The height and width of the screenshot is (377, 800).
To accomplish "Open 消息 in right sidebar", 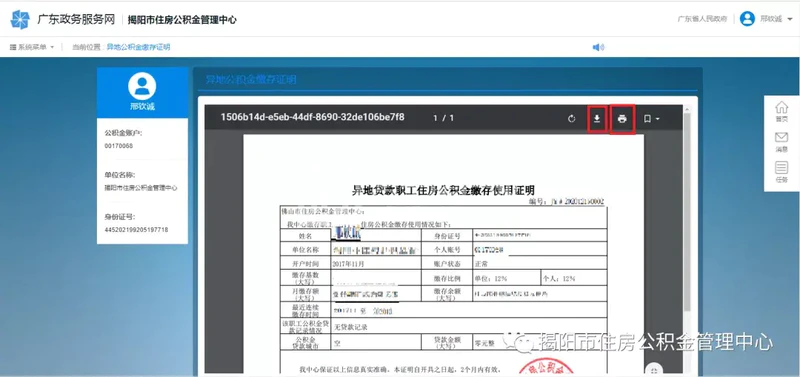I will pyautogui.click(x=781, y=142).
